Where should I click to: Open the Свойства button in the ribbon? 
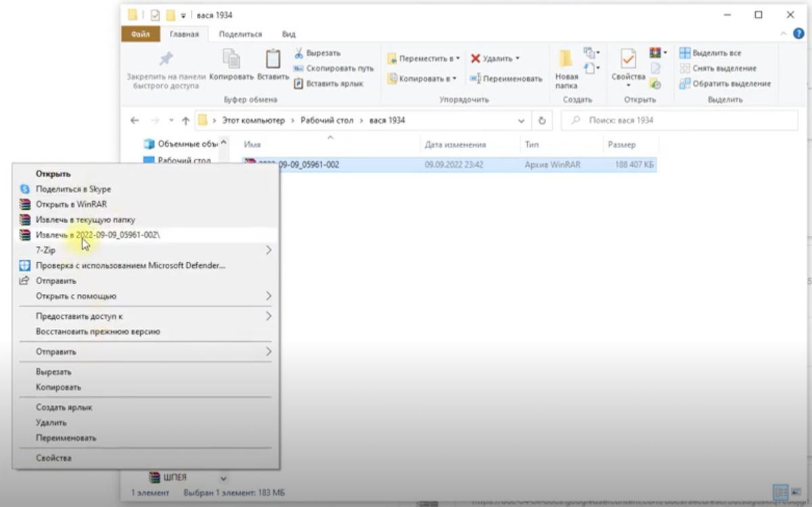click(629, 68)
